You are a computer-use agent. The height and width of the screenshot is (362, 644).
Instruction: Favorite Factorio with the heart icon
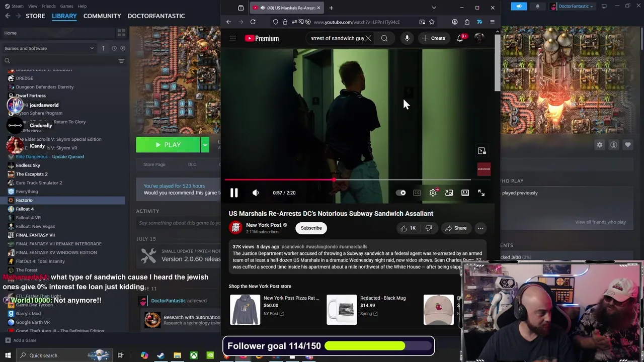coord(628,145)
